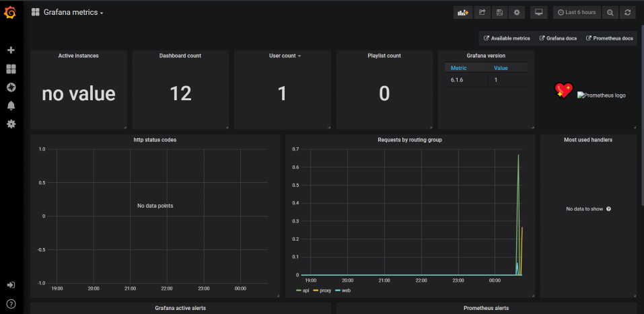Open the User count panel title menu
The width and height of the screenshot is (644, 314).
(x=285, y=56)
